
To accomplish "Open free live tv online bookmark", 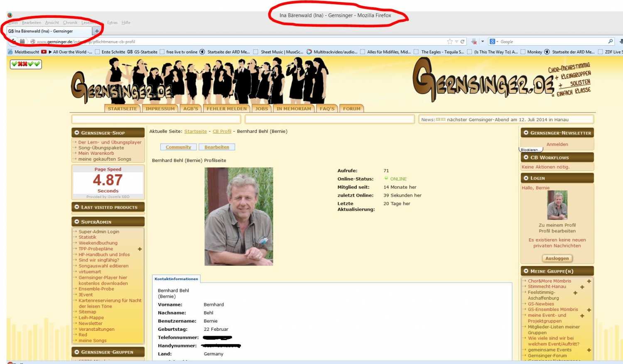I will tap(178, 52).
